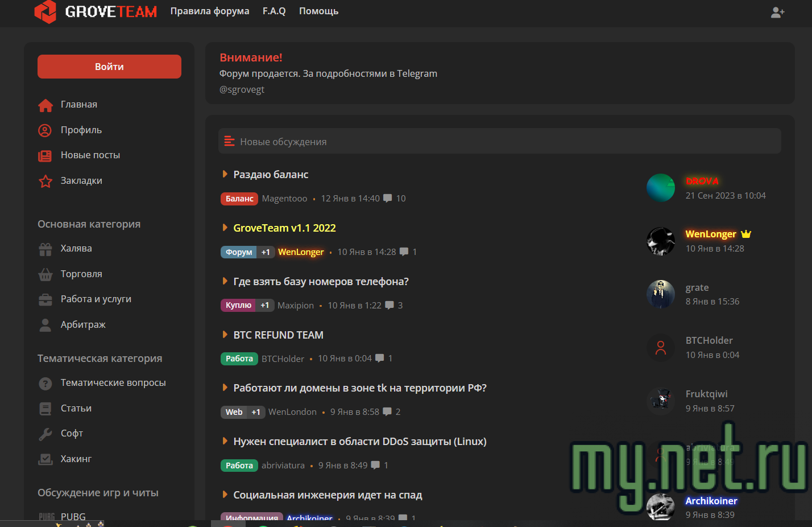Image resolution: width=812 pixels, height=527 pixels.
Task: Open Работа и услуги briefcase icon
Action: pos(45,299)
